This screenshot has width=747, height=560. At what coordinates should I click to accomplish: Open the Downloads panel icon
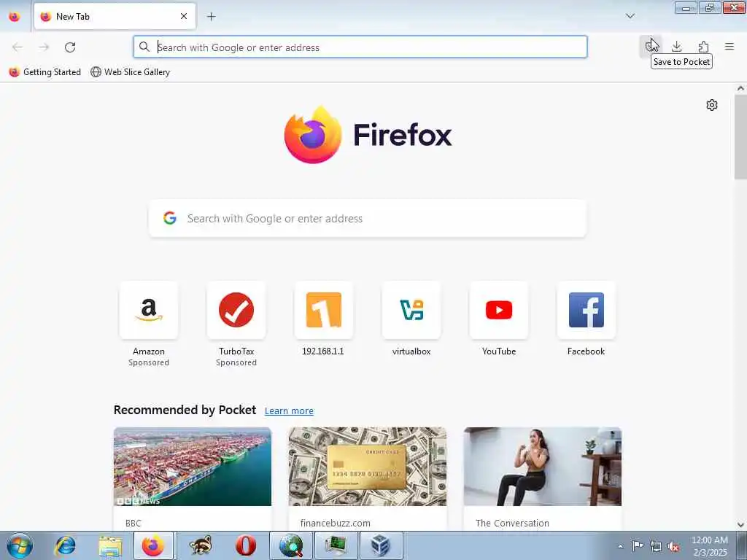[x=676, y=47]
